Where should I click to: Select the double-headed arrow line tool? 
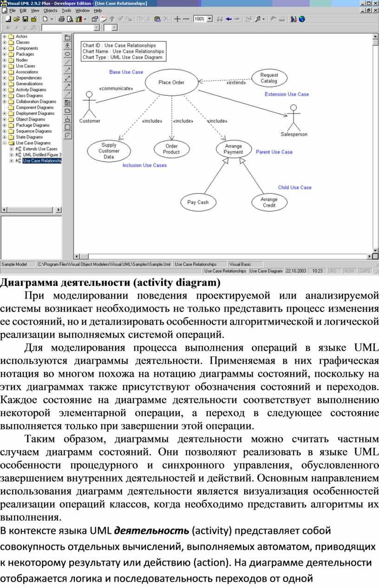coord(68,78)
